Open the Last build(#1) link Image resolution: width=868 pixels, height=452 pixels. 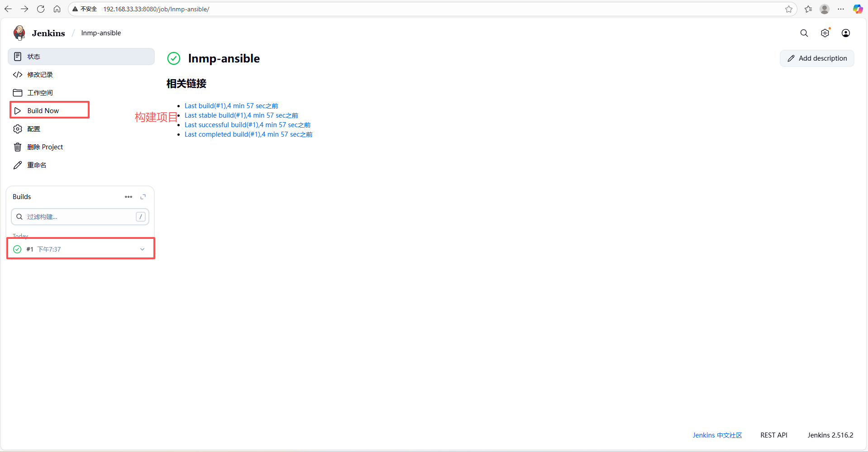[x=231, y=106]
